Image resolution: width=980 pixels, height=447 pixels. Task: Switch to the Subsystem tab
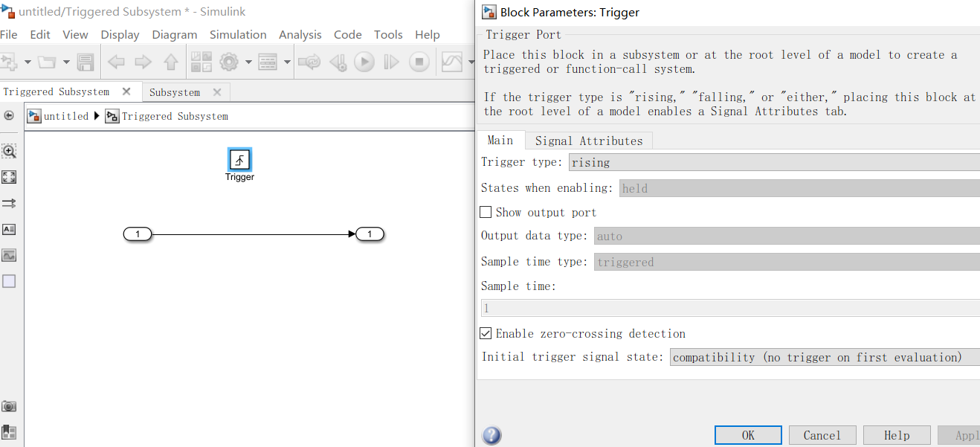(175, 92)
